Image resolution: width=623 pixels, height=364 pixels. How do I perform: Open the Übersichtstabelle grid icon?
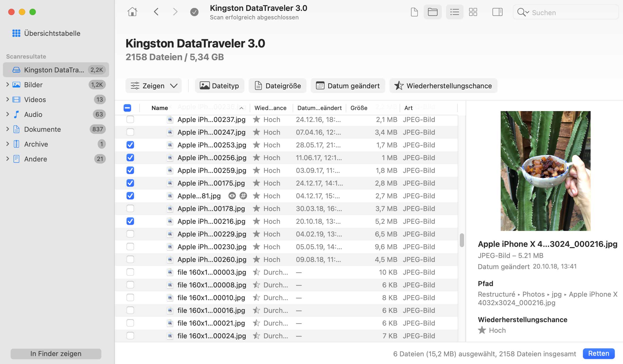tap(16, 33)
